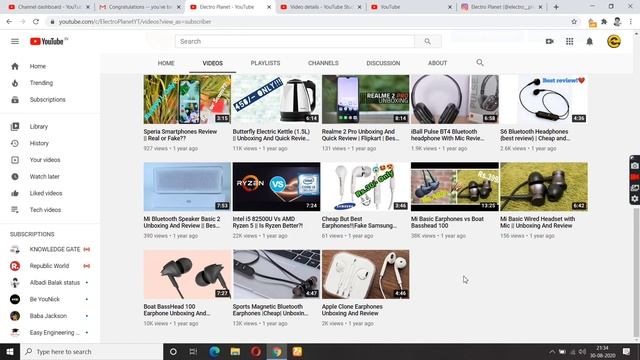The image size is (640, 360).
Task: Click the Your videos icon
Action: pyautogui.click(x=15, y=160)
